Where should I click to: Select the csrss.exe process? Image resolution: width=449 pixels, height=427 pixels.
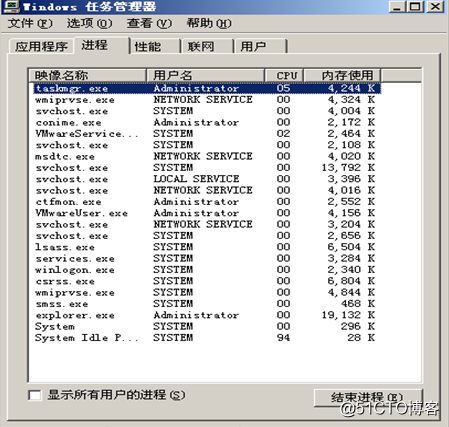[x=207, y=281]
